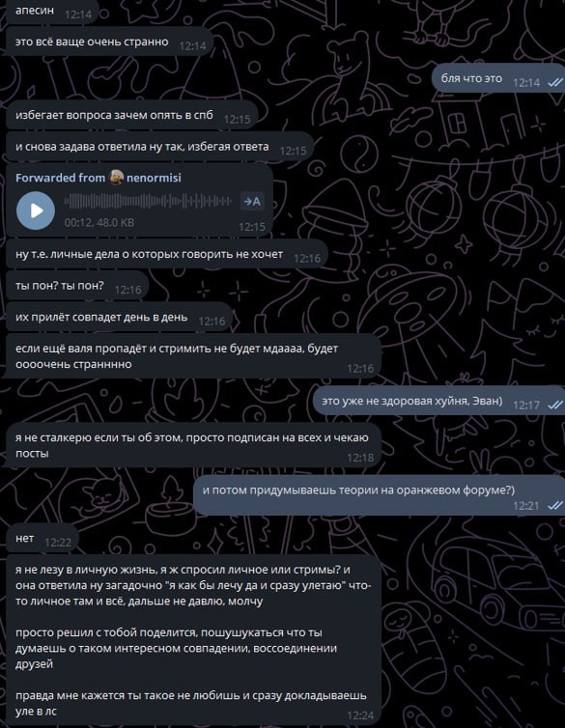The width and height of the screenshot is (565, 728).
Task: Click the 'нет' message bubble
Action: [x=42, y=539]
